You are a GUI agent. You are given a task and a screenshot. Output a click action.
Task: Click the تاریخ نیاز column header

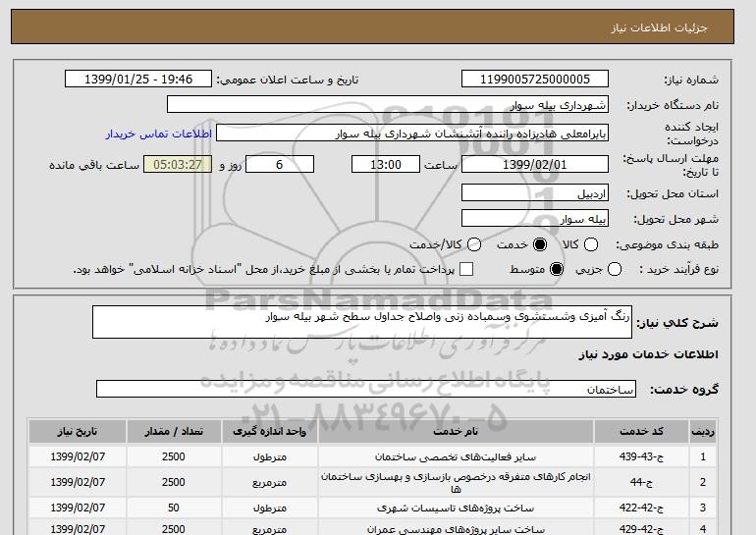(x=78, y=431)
